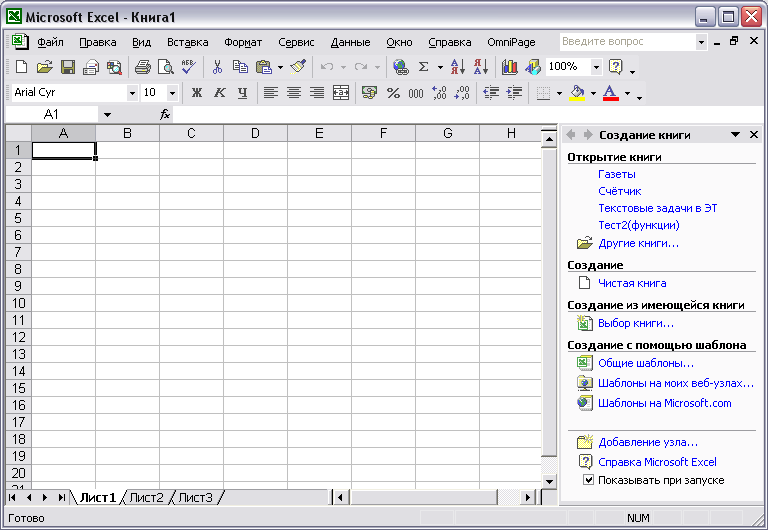Insert hyperlink with globe icon
Screen dimensions: 768x530
click(x=401, y=67)
